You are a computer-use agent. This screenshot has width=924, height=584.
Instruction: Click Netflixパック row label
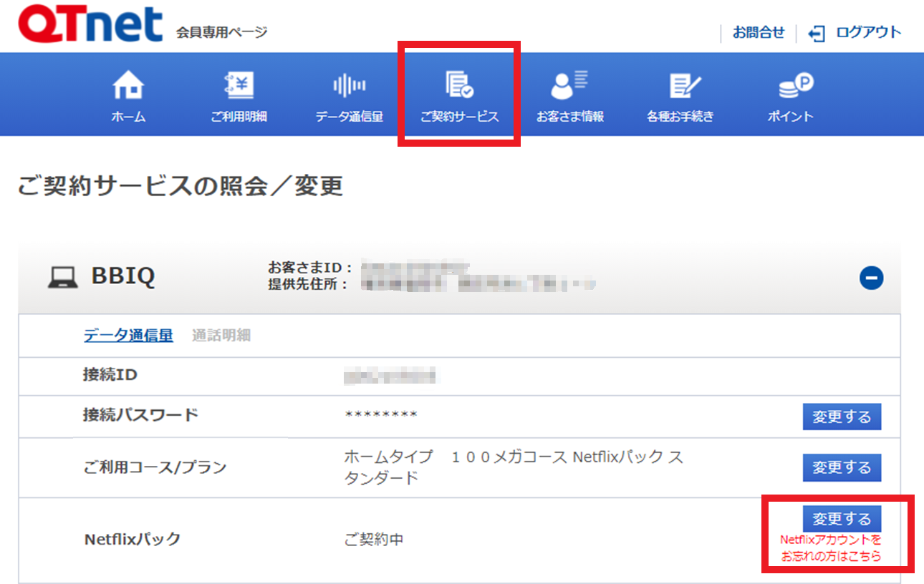point(133,540)
